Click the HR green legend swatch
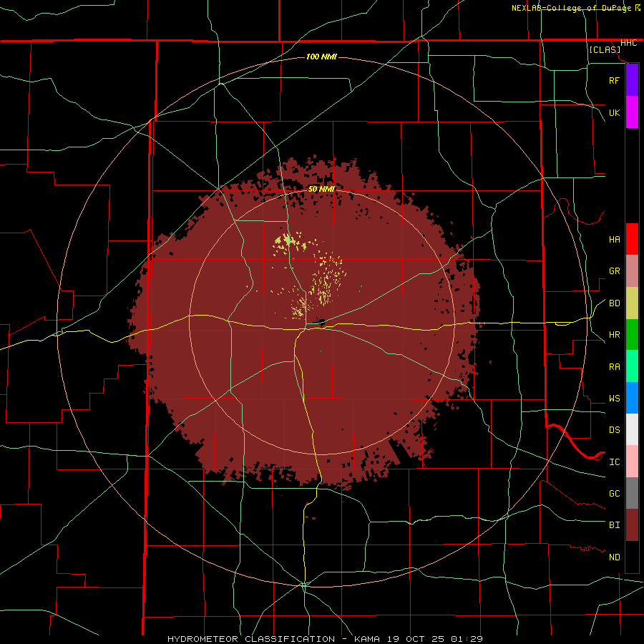Image resolution: width=644 pixels, height=644 pixels. pos(632,335)
